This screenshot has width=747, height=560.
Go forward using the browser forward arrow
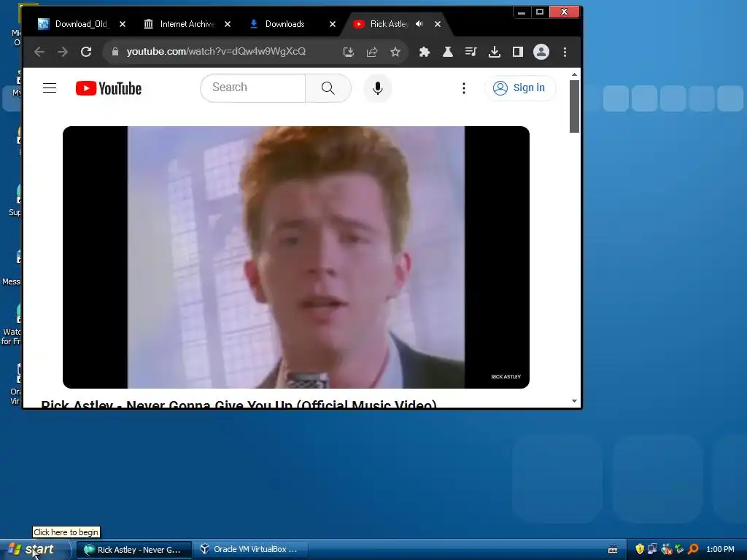63,52
